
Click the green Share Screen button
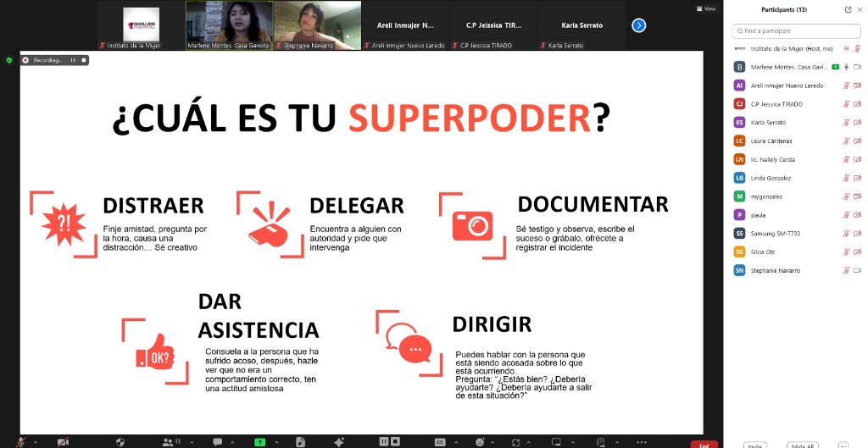[x=260, y=442]
